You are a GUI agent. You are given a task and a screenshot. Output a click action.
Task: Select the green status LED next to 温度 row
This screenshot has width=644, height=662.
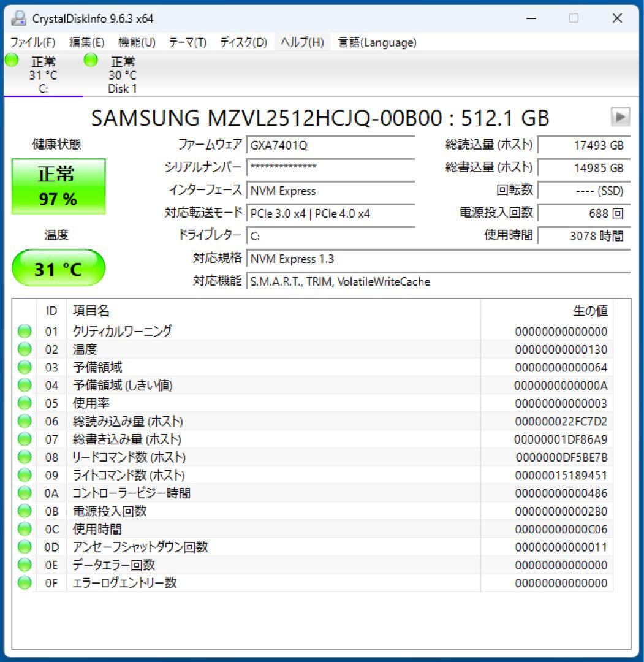point(24,349)
